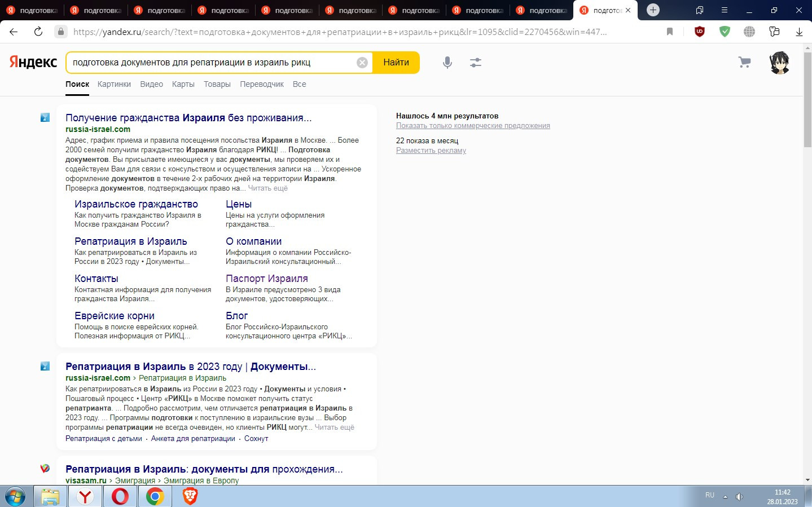812x507 pixels.
Task: Click the Яндекс logo
Action: 33,62
